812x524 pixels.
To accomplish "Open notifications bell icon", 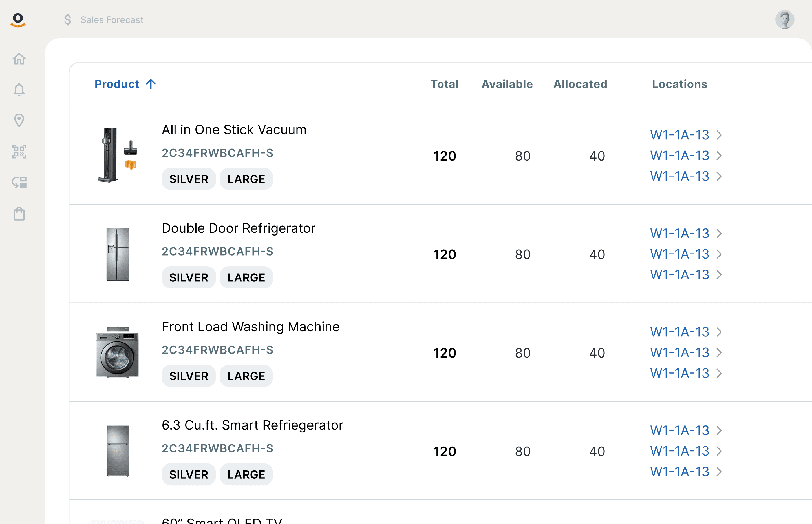I will click(19, 90).
